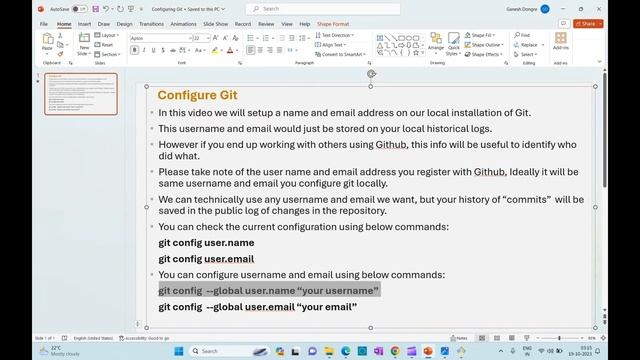Screen dimensions: 640x360
Task: Decrease the font size
Action: click(x=225, y=38)
